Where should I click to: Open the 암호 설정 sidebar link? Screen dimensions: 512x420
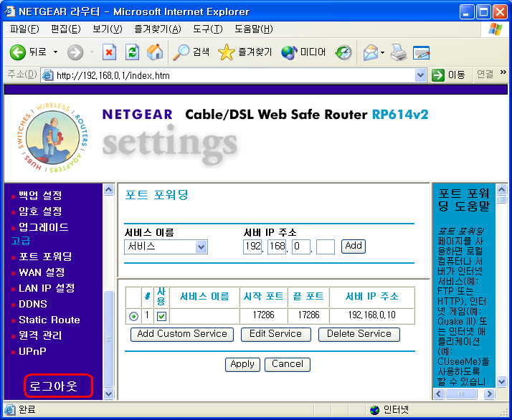click(40, 211)
